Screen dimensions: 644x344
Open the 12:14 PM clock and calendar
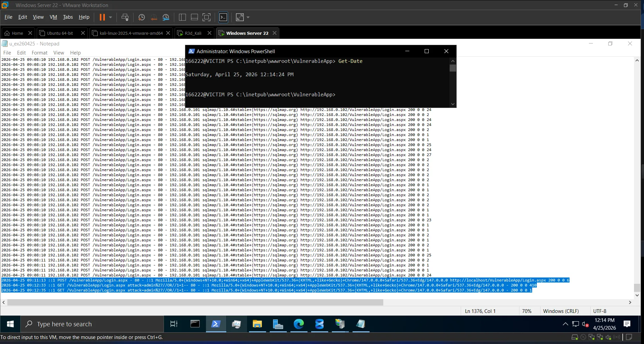tap(604, 324)
